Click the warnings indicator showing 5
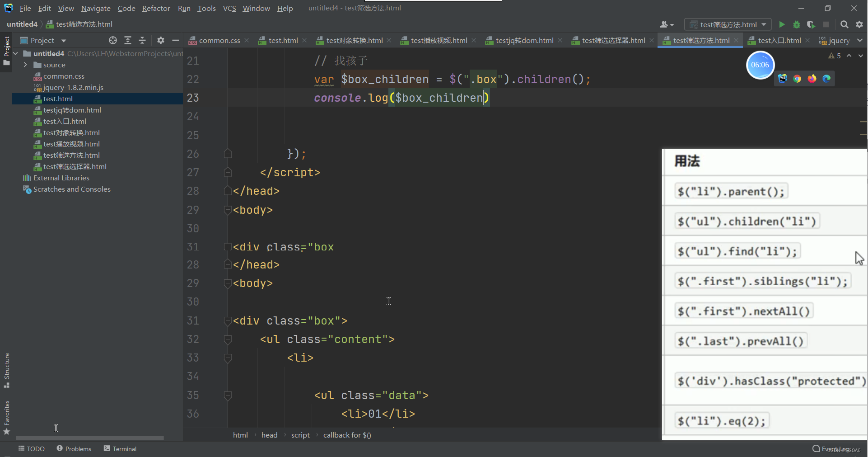868x457 pixels. click(x=835, y=56)
